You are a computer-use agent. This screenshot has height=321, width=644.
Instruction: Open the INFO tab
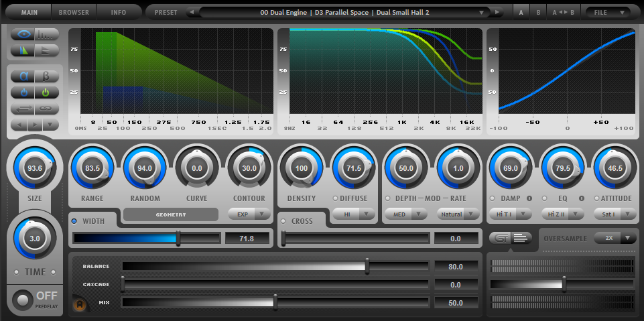(119, 12)
